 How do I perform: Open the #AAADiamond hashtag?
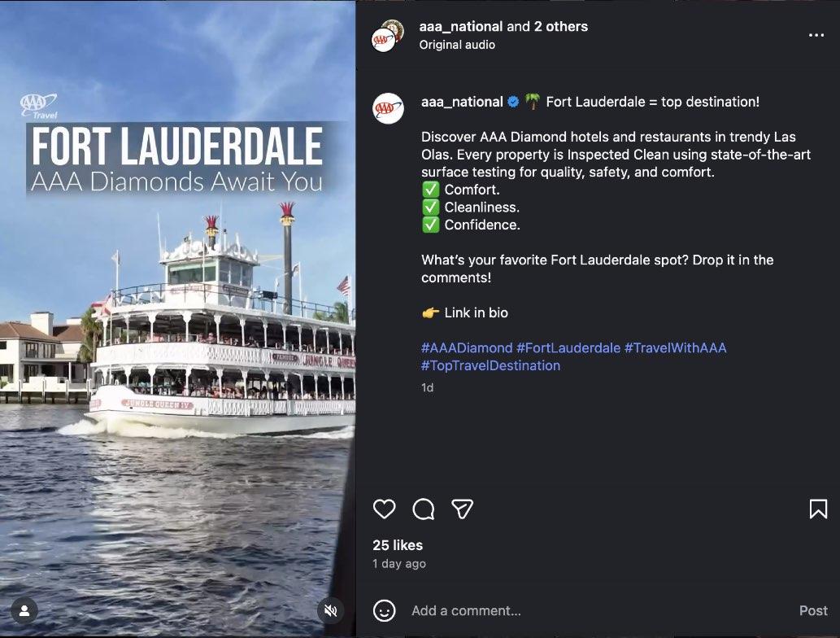(467, 348)
